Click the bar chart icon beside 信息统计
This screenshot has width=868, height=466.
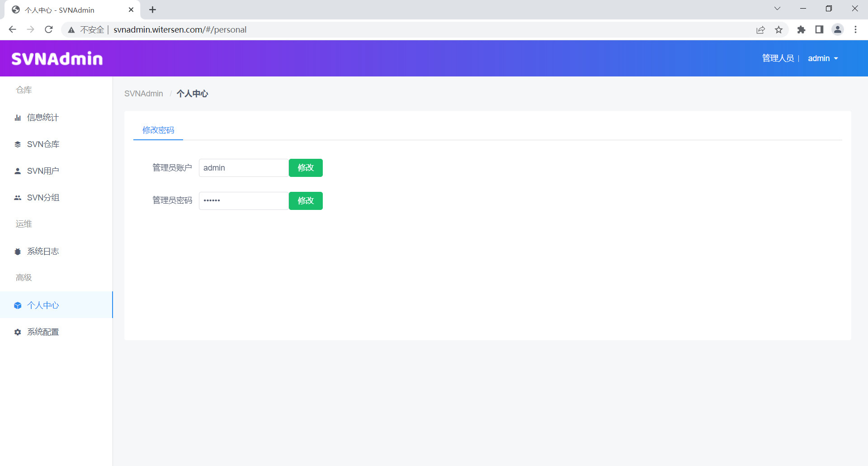18,118
